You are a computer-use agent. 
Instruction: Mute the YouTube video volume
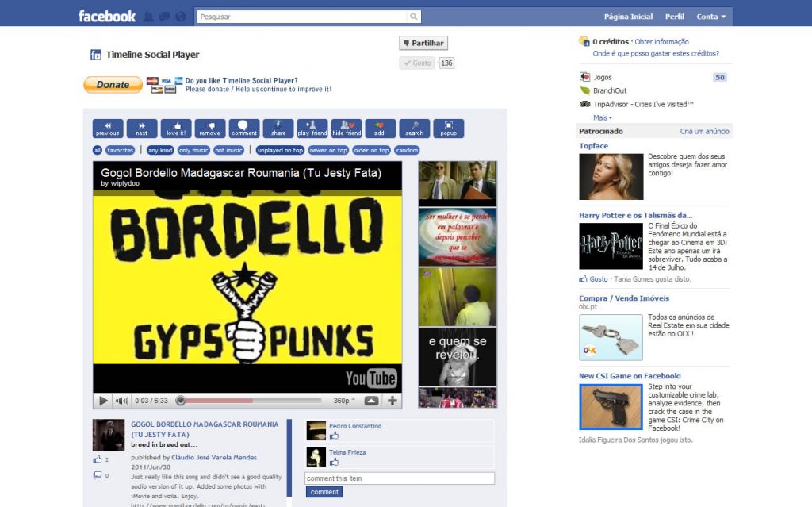[x=122, y=401]
